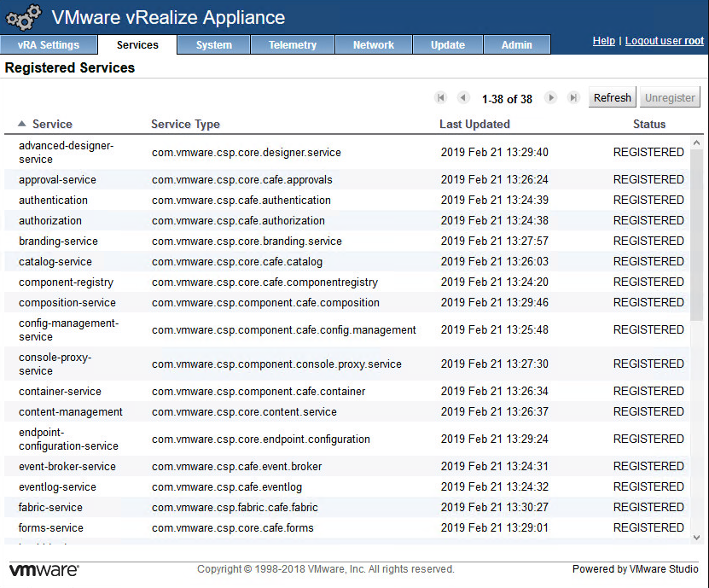This screenshot has width=709, height=588.
Task: Open the Telemetry tab
Action: [292, 45]
